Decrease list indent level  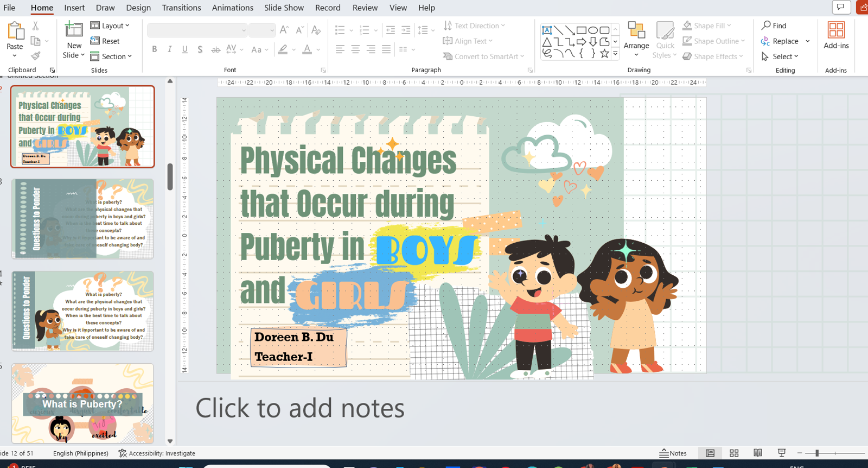[x=391, y=30]
